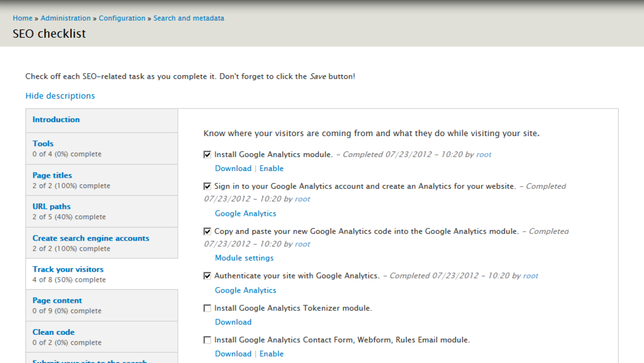
Task: Open the Tools section
Action: click(42, 143)
